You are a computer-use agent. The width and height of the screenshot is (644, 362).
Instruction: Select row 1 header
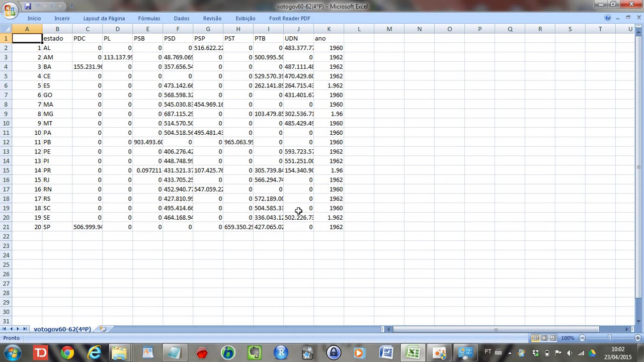click(x=6, y=38)
